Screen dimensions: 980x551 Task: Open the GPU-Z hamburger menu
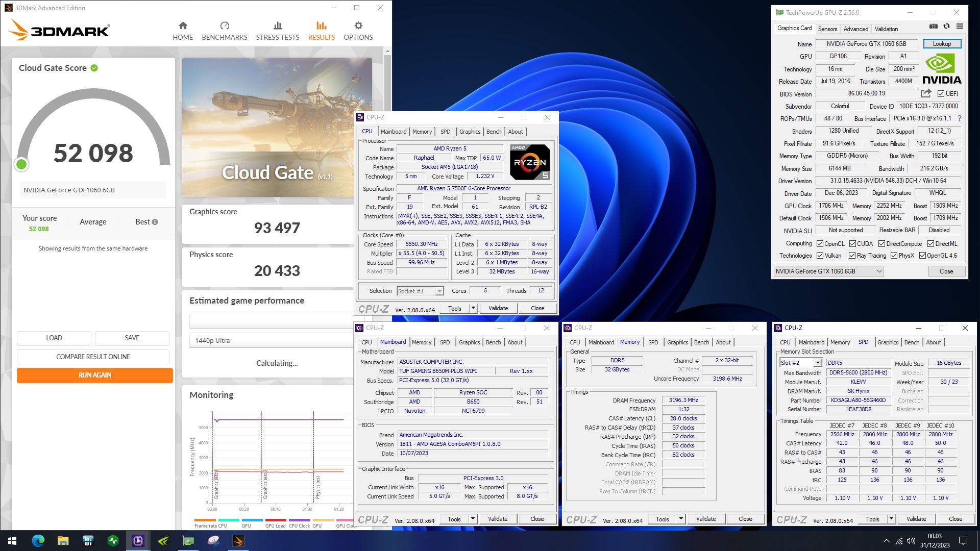click(960, 27)
